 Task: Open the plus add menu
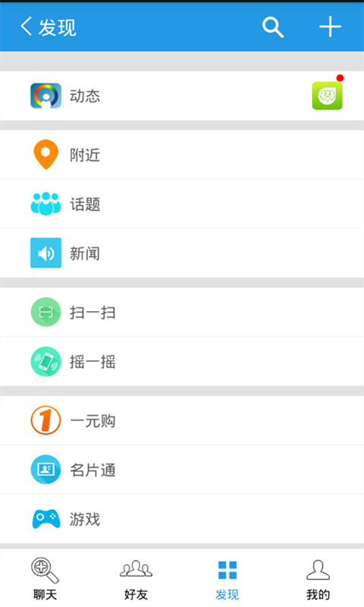point(330,27)
